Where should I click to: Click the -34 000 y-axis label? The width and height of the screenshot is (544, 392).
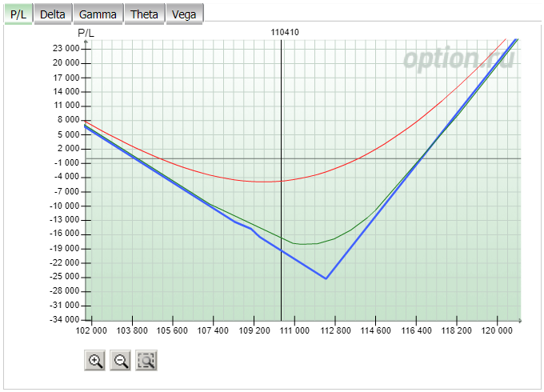point(65,319)
